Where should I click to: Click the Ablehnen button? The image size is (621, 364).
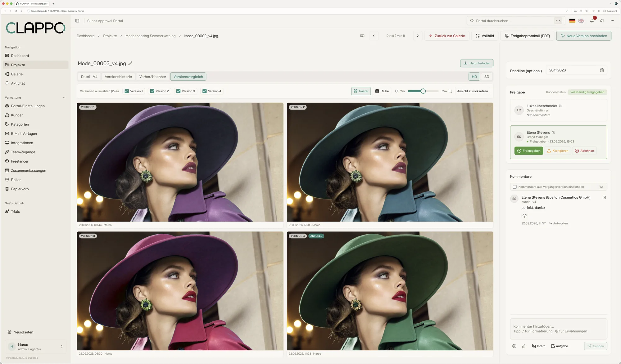[584, 151]
